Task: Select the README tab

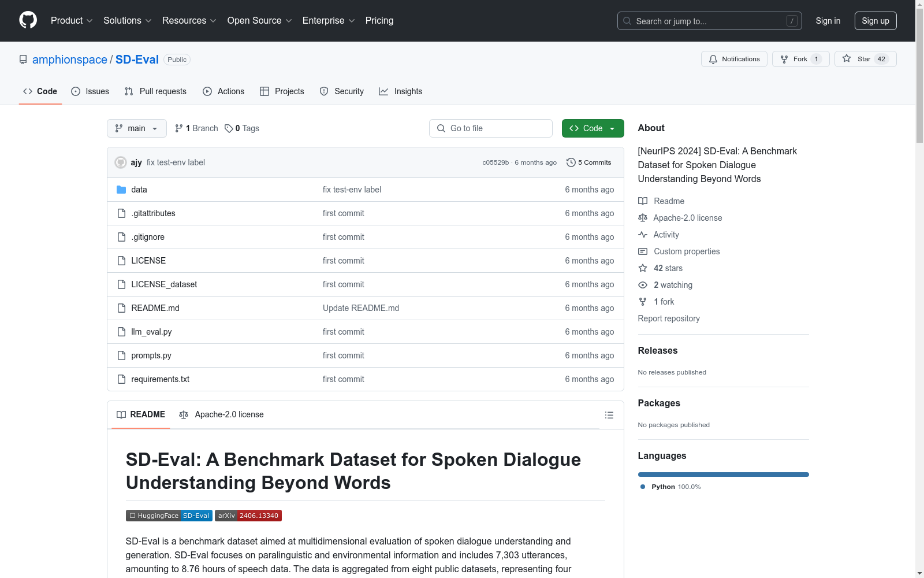Action: 141,414
